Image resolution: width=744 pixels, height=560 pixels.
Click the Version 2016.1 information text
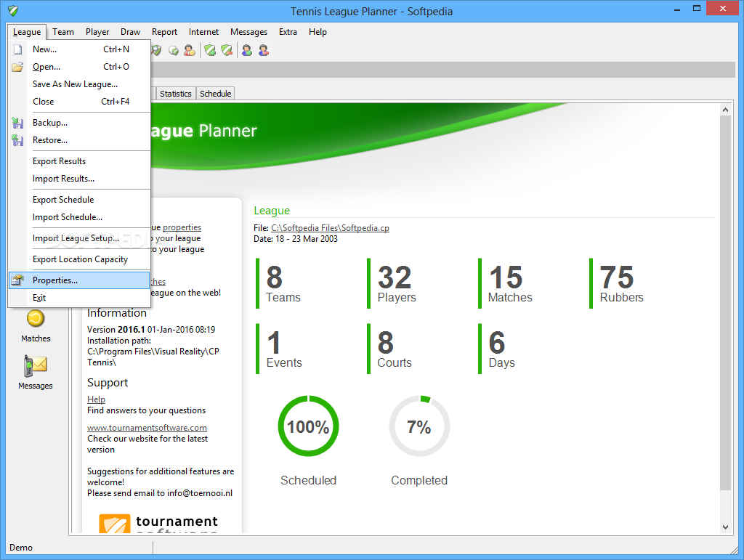151,330
